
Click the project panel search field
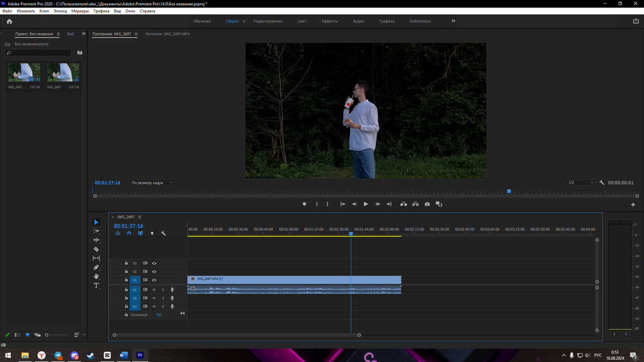click(x=39, y=53)
